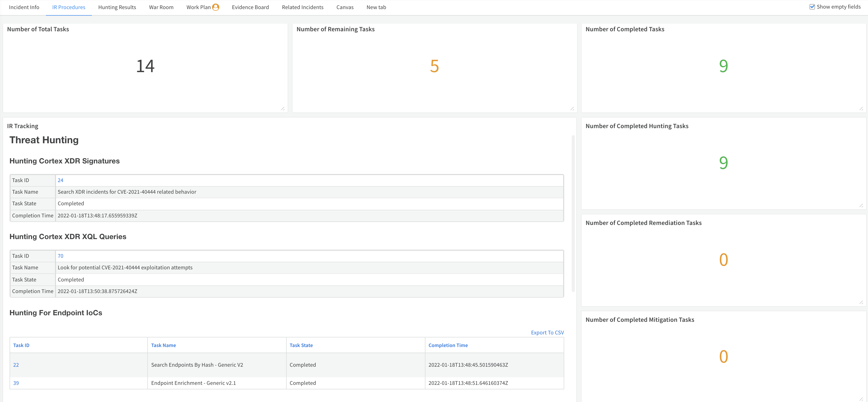
Task: Open the War Room tab
Action: [161, 7]
